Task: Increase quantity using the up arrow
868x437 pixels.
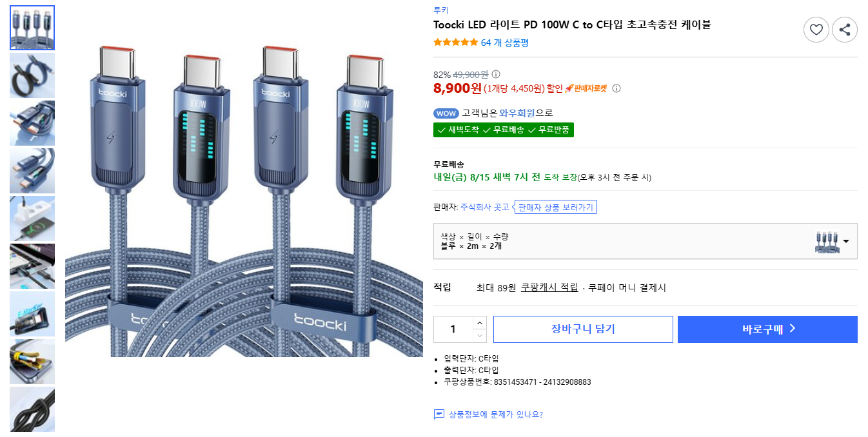Action: click(479, 324)
